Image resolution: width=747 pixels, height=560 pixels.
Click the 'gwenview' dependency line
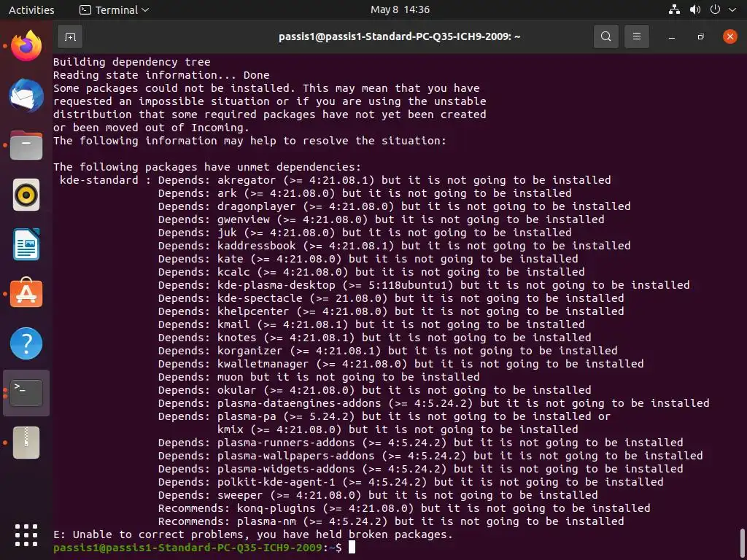point(381,219)
